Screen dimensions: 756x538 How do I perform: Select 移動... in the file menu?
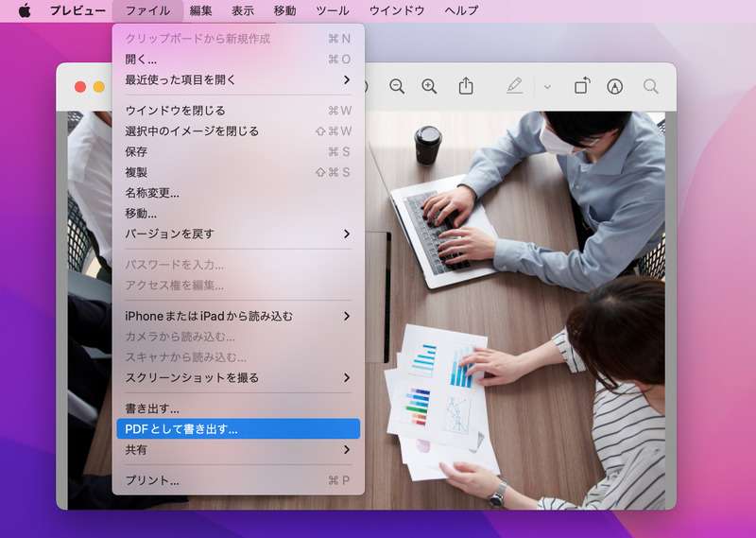point(238,214)
